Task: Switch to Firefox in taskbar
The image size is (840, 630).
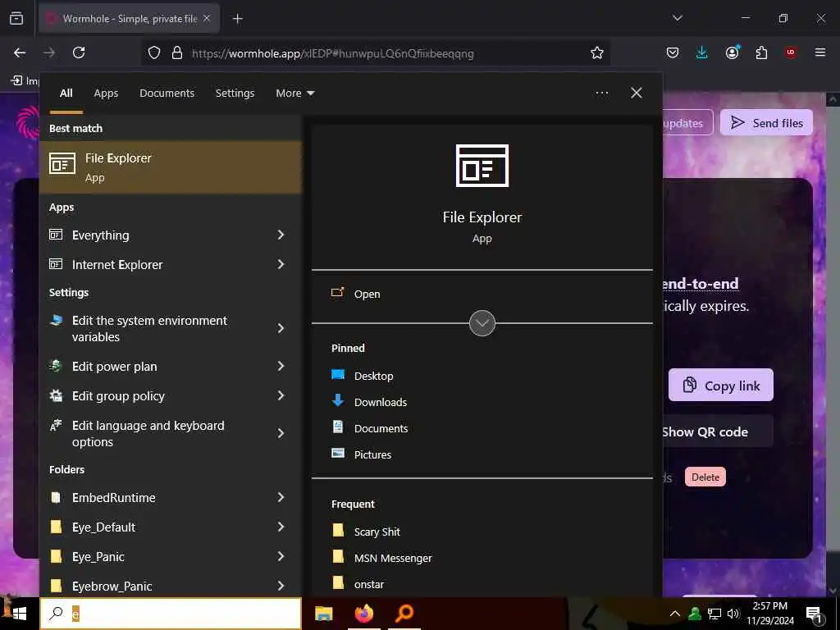Action: click(364, 614)
